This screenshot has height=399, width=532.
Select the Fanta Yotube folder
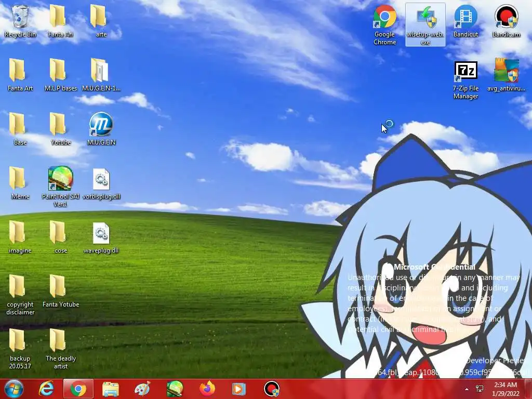click(60, 291)
